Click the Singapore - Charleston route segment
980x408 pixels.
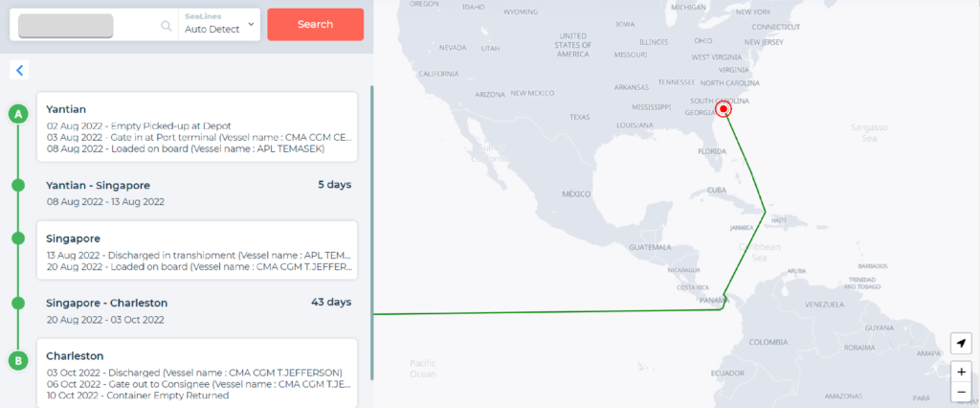point(197,310)
